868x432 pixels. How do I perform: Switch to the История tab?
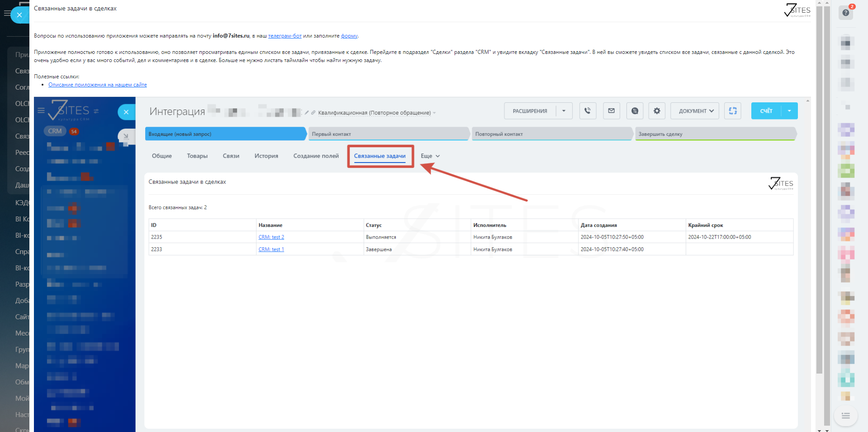pyautogui.click(x=266, y=156)
